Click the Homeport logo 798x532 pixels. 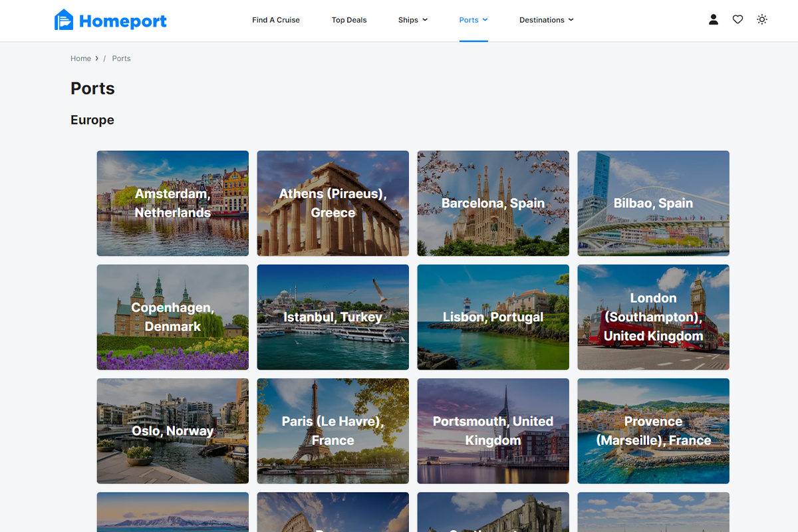110,20
